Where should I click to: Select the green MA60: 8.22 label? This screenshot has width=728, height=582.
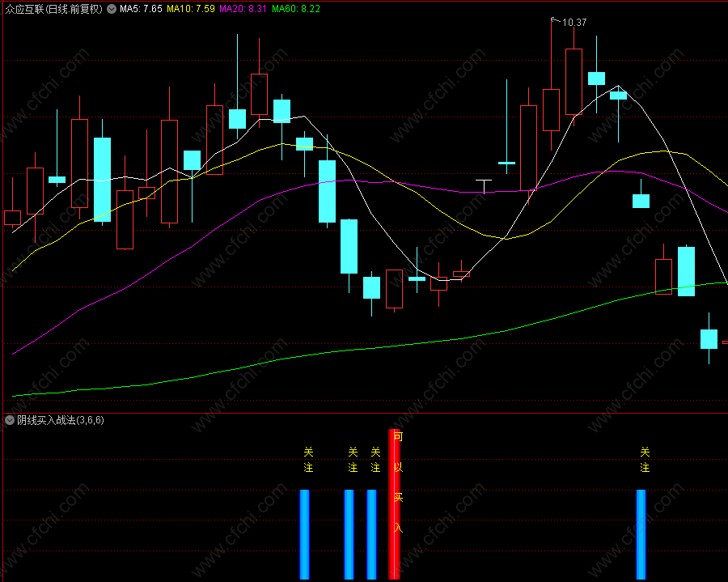pos(296,9)
